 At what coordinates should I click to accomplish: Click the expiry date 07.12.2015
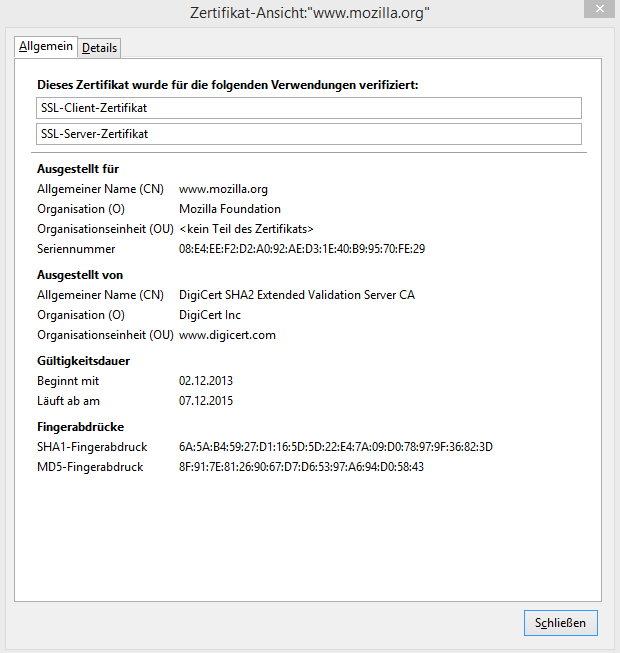tap(206, 401)
